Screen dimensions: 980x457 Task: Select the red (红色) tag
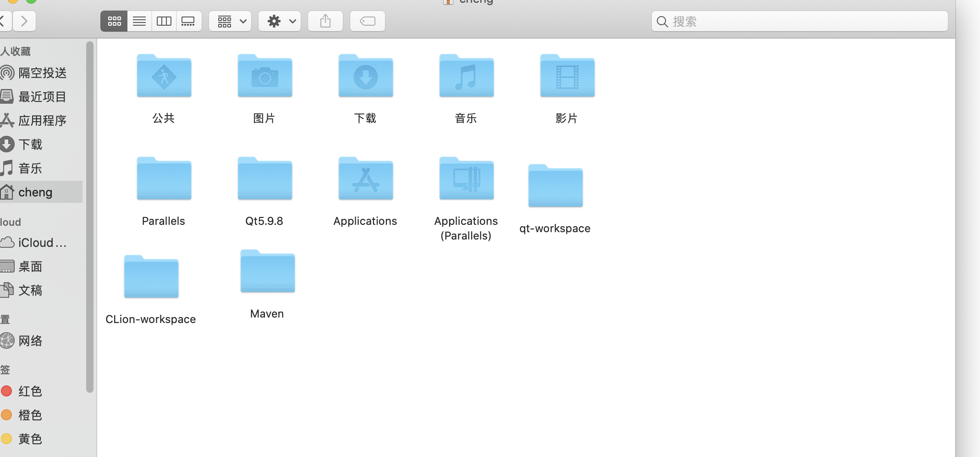point(30,391)
